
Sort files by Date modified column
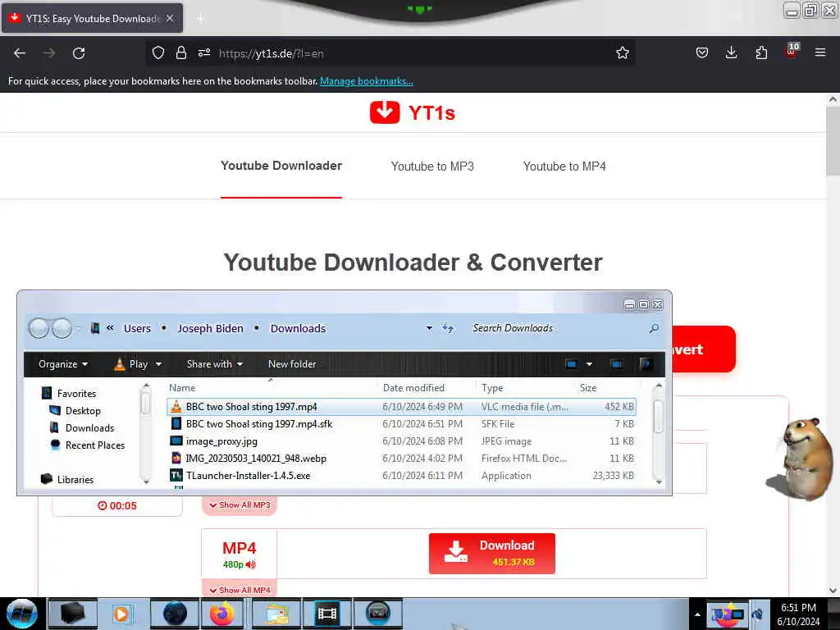click(x=413, y=387)
